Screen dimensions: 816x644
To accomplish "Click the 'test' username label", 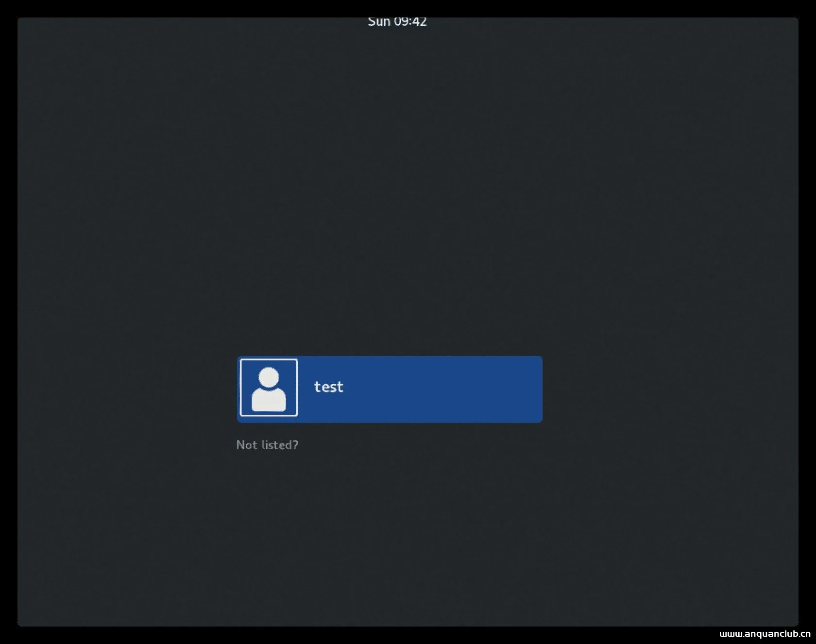I will point(329,387).
